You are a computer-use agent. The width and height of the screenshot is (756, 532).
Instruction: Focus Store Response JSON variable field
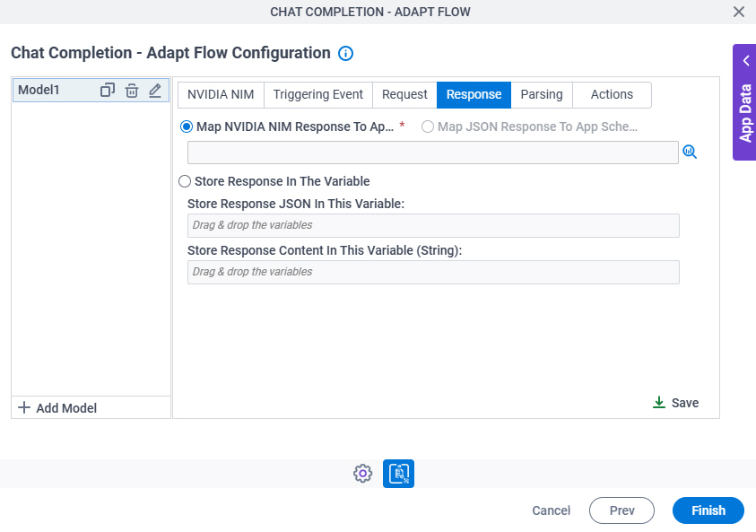tap(433, 225)
